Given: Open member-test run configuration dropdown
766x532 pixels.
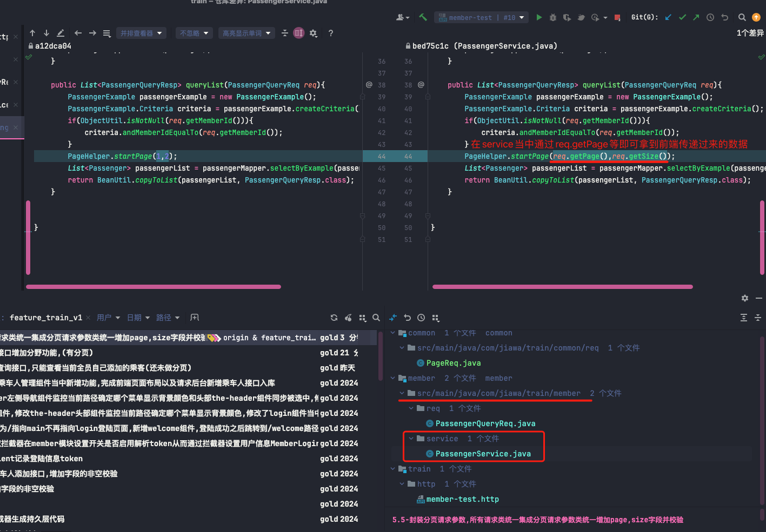Looking at the screenshot, I should [x=481, y=17].
